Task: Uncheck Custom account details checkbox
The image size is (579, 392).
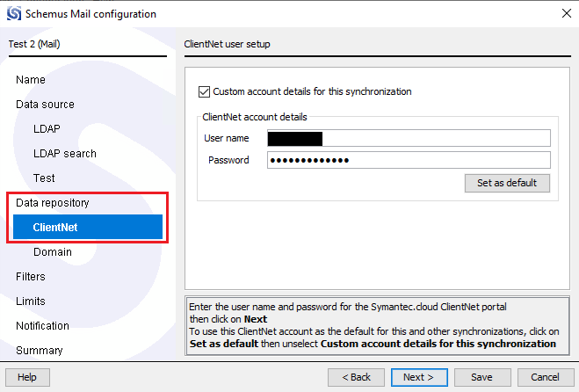Action: coord(205,91)
